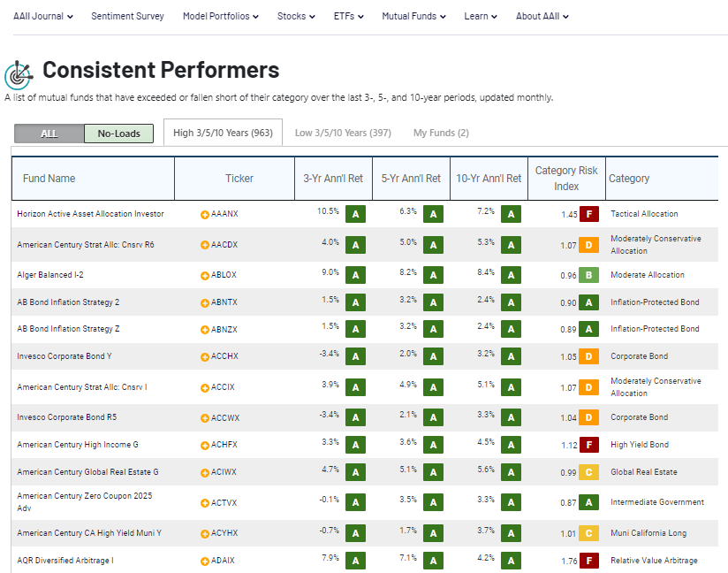The height and width of the screenshot is (573, 728).
Task: Open the Stocks dropdown menu
Action: pyautogui.click(x=296, y=15)
